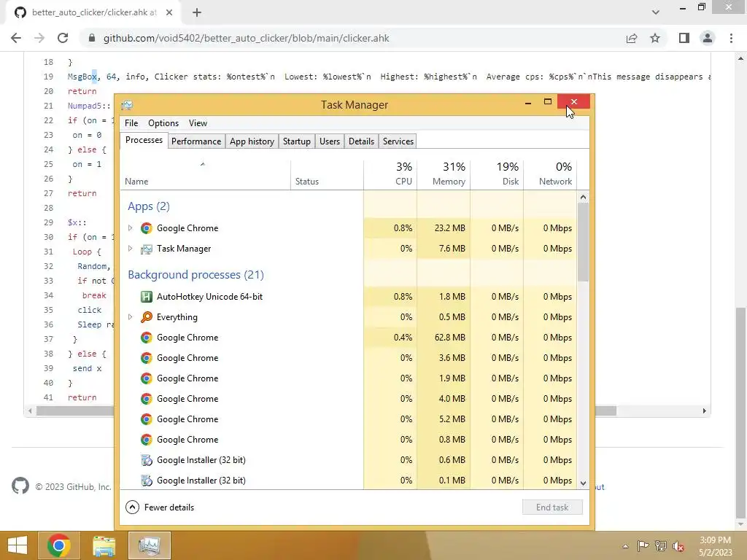Screen dimensions: 747x560
Task: Click the Task Manager title bar icon
Action: 127,105
